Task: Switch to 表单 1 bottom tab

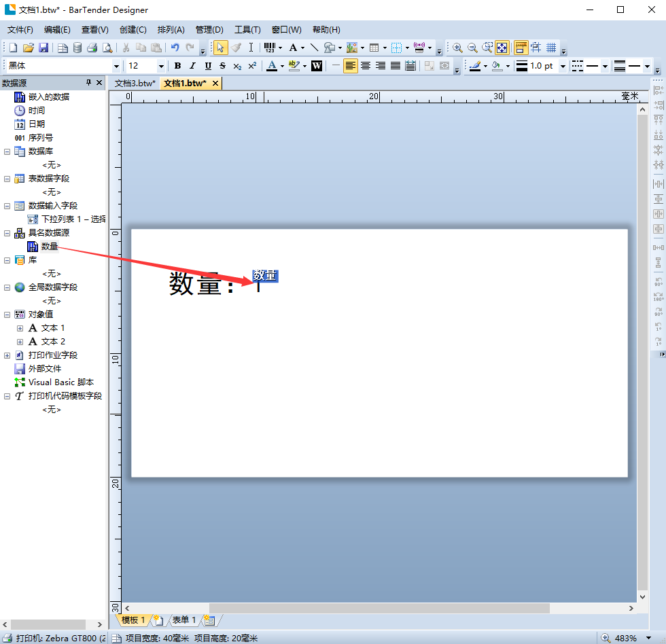Action: [183, 620]
